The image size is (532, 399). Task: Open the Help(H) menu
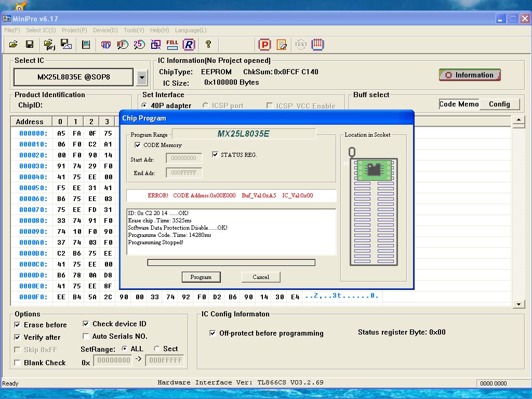(x=159, y=30)
